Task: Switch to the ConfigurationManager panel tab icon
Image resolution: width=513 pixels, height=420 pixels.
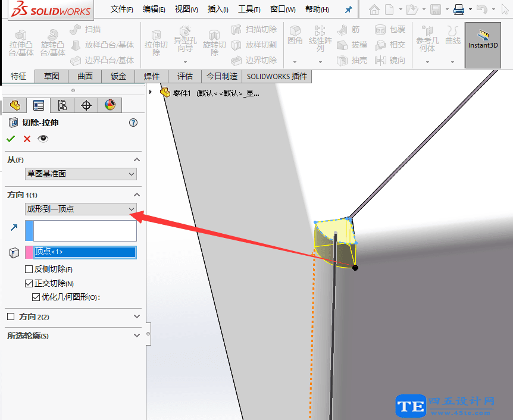Action: [x=61, y=105]
